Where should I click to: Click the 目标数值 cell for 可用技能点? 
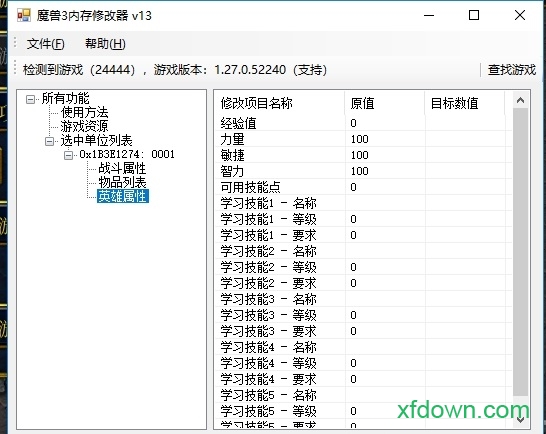pyautogui.click(x=465, y=187)
